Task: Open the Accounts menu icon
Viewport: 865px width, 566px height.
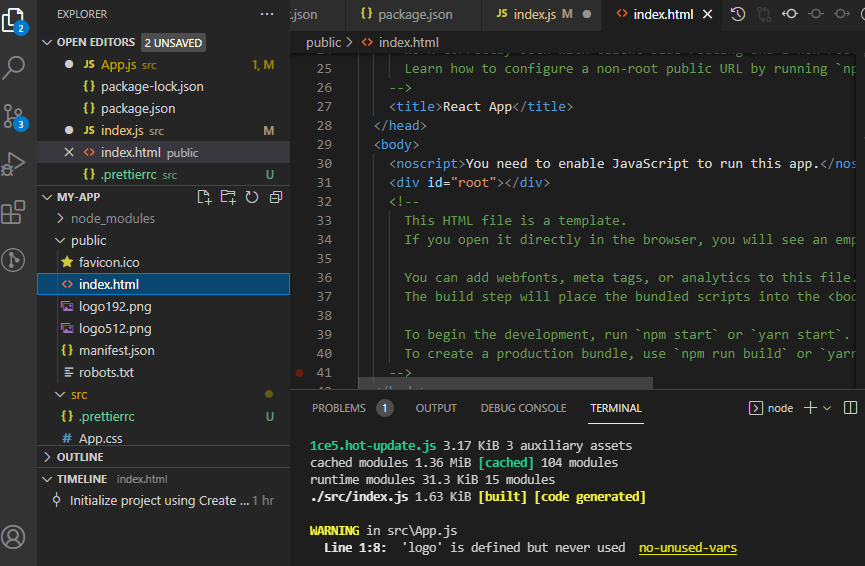Action: (14, 536)
